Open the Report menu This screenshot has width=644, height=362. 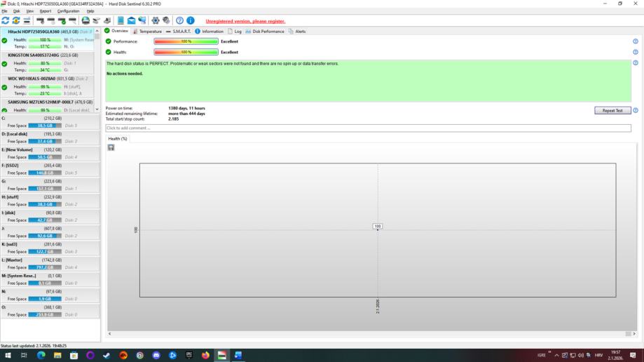pos(45,11)
